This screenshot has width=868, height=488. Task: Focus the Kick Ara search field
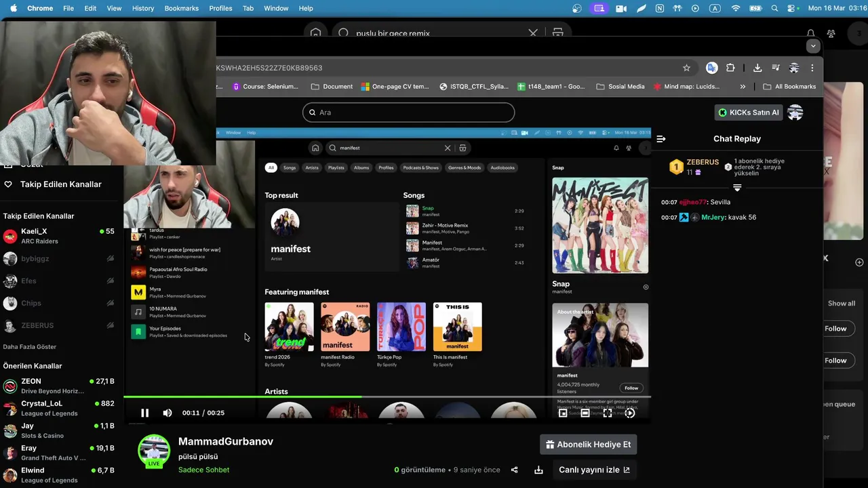(409, 113)
